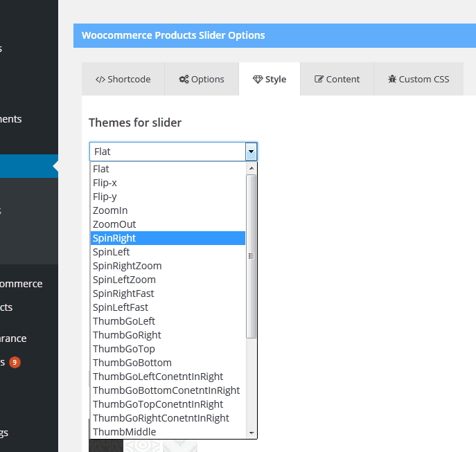The height and width of the screenshot is (452, 476).
Task: Switch to the Options tab
Action: tap(202, 79)
